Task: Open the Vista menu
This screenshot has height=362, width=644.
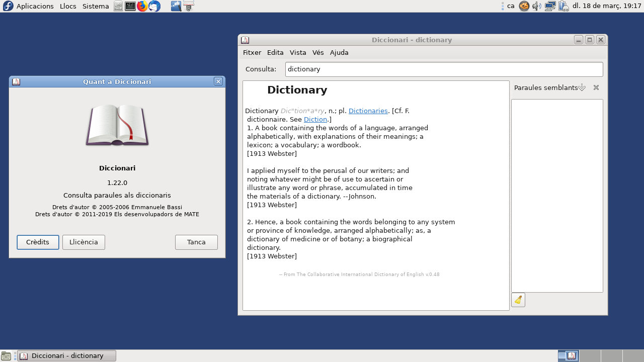Action: (298, 52)
